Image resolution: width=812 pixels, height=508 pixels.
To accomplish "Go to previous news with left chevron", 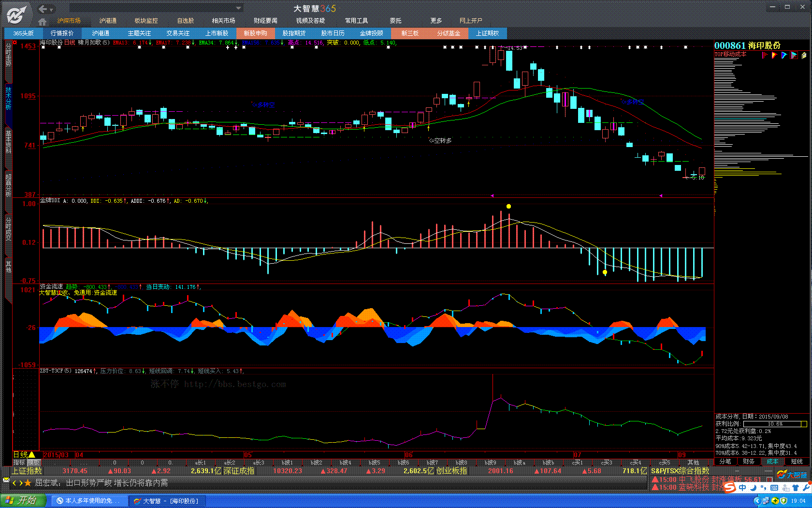I will tap(14, 483).
